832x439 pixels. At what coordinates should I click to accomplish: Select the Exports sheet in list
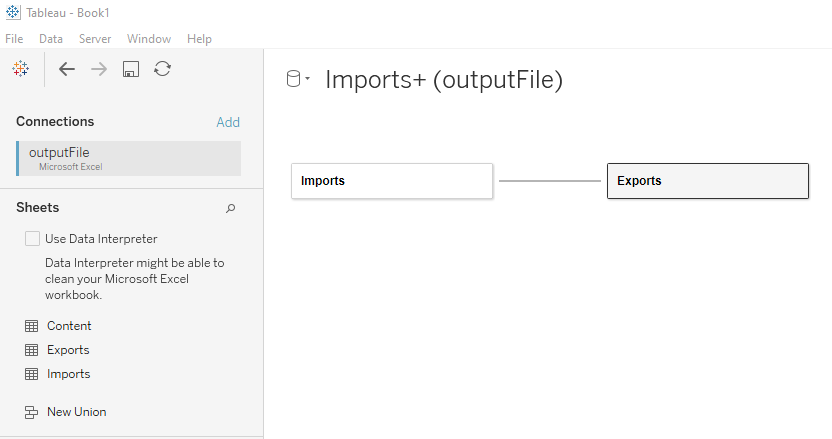point(68,350)
